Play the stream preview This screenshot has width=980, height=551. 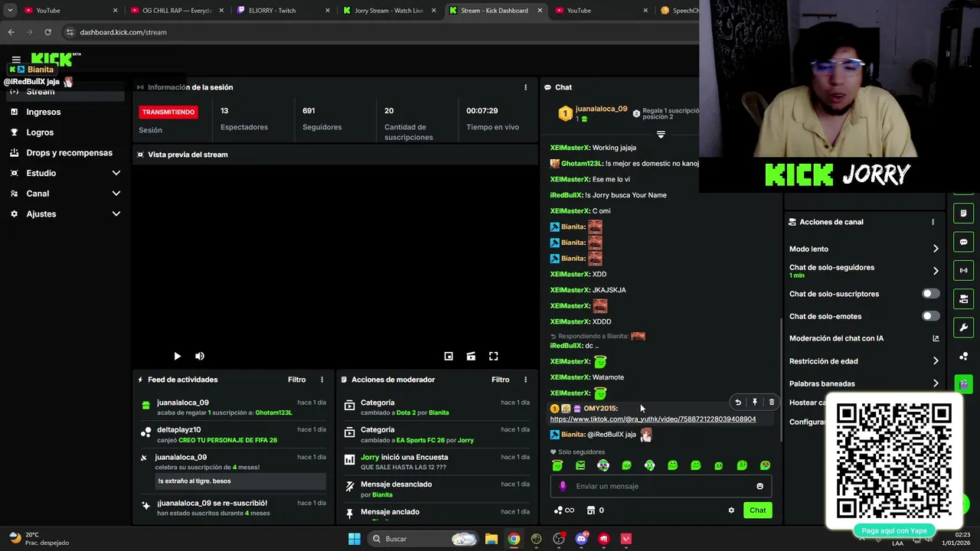(x=177, y=356)
